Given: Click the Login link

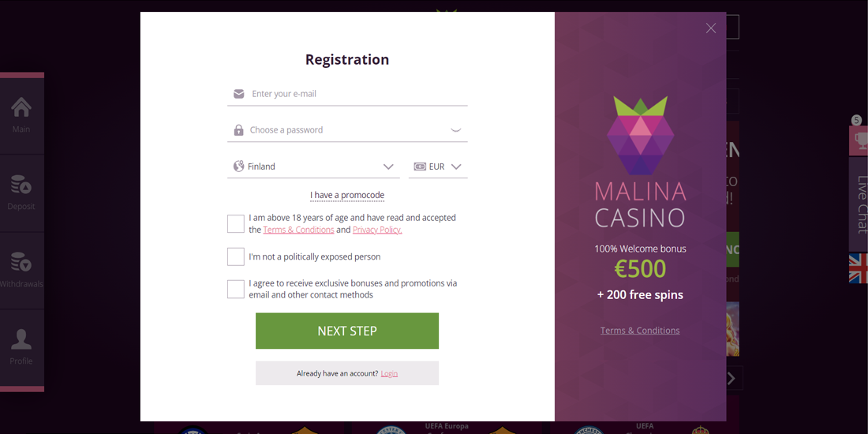Looking at the screenshot, I should 389,373.
